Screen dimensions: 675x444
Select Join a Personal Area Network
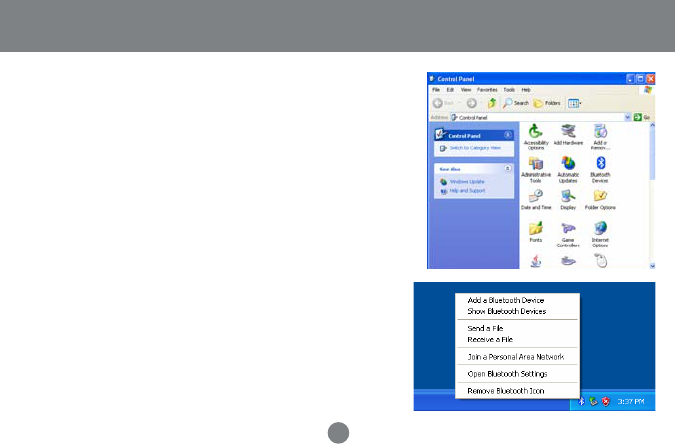click(516, 357)
